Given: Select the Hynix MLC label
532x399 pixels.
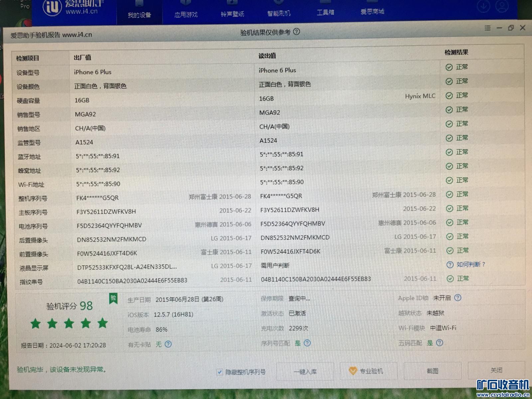Looking at the screenshot, I should 420,96.
